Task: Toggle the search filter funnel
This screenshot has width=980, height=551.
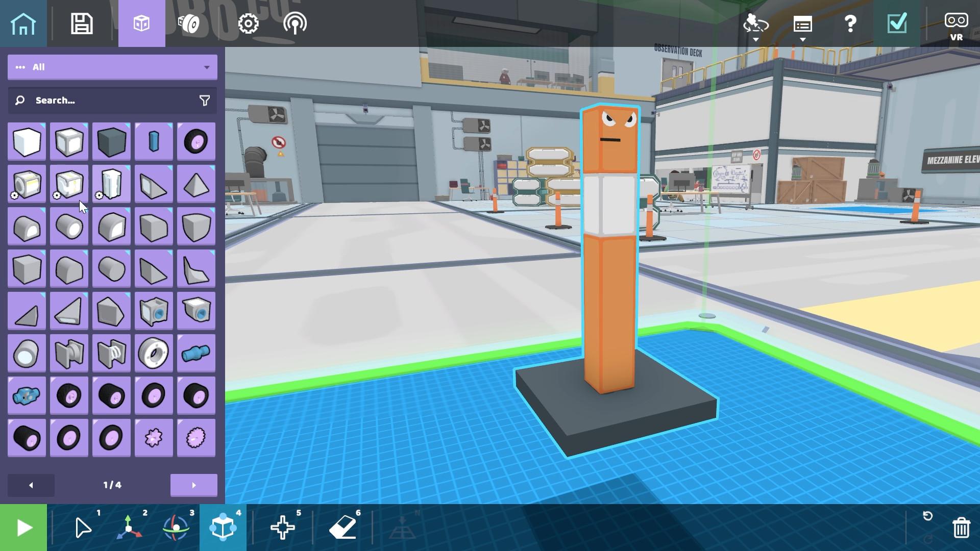Action: (x=205, y=101)
